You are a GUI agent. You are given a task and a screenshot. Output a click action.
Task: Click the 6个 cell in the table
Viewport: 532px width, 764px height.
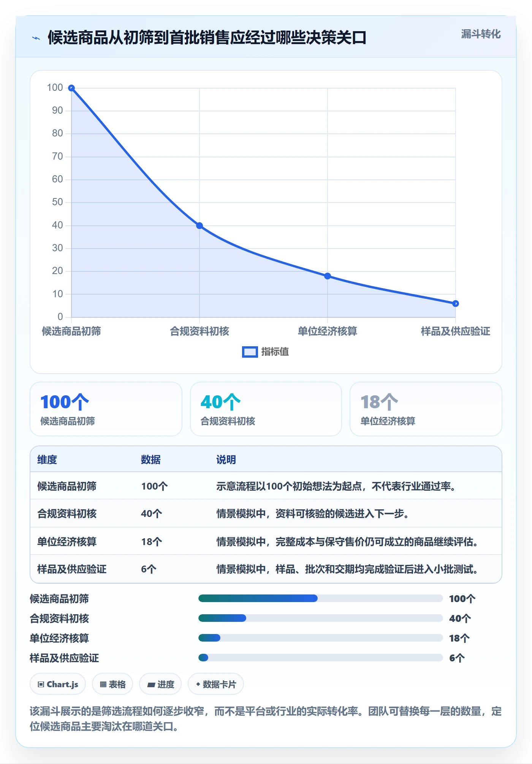pos(149,569)
